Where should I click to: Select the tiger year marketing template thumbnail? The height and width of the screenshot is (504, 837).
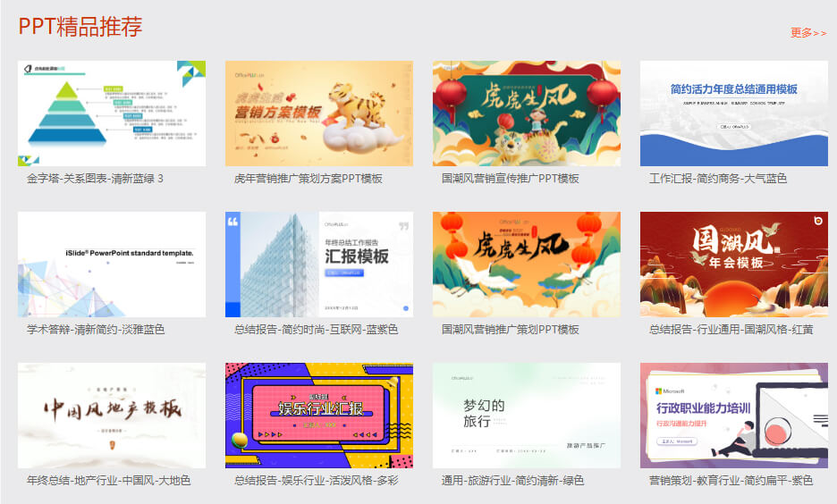(x=319, y=113)
